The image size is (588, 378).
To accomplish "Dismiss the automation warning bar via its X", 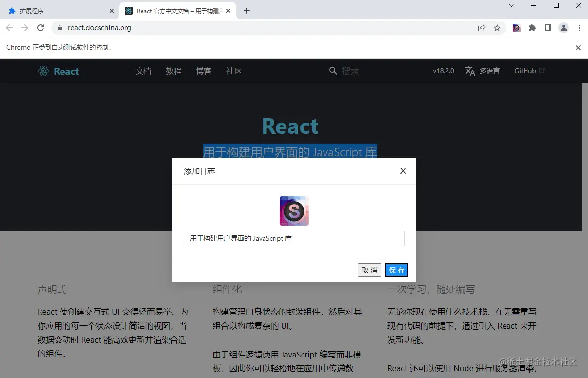I will (x=578, y=47).
